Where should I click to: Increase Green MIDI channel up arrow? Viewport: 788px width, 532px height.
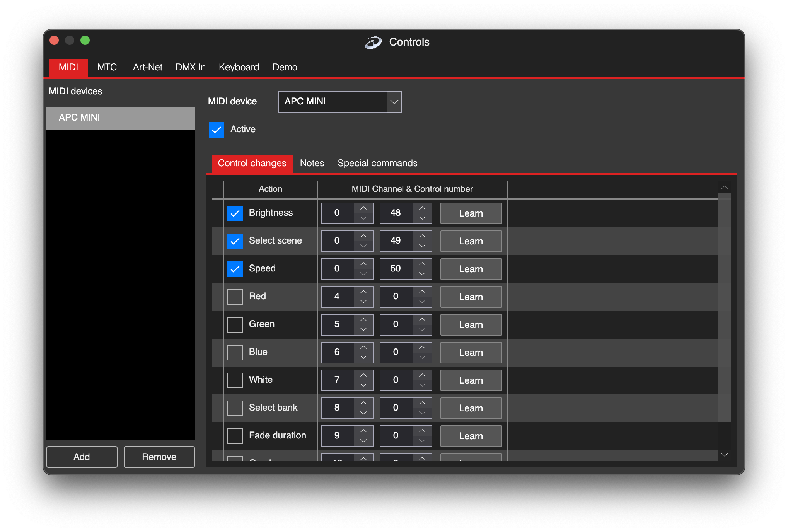coord(363,319)
